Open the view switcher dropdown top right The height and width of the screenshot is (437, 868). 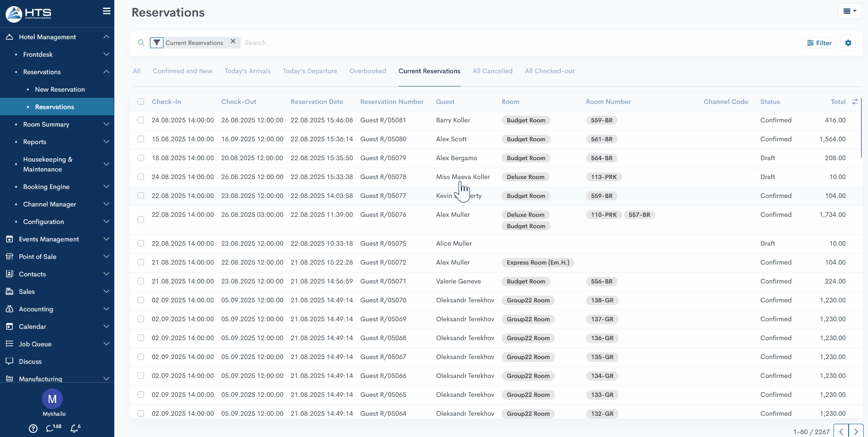tap(850, 11)
